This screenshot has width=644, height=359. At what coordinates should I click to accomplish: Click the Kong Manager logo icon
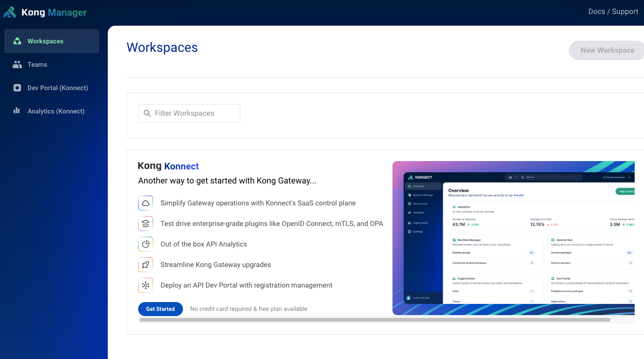pyautogui.click(x=10, y=12)
